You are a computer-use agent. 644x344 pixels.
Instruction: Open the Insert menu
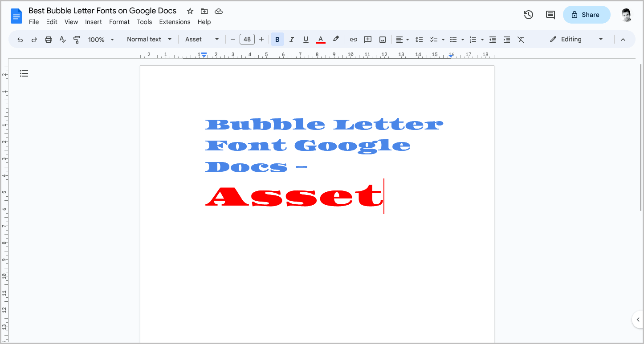94,22
